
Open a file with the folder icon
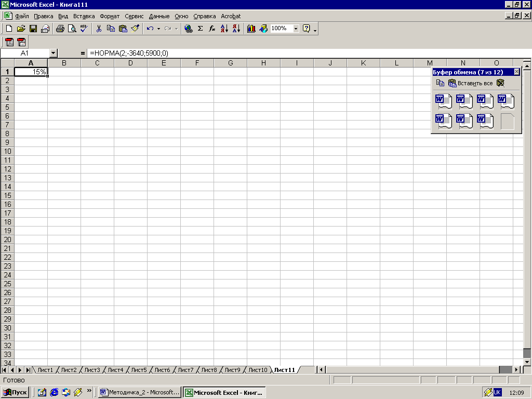coord(21,29)
